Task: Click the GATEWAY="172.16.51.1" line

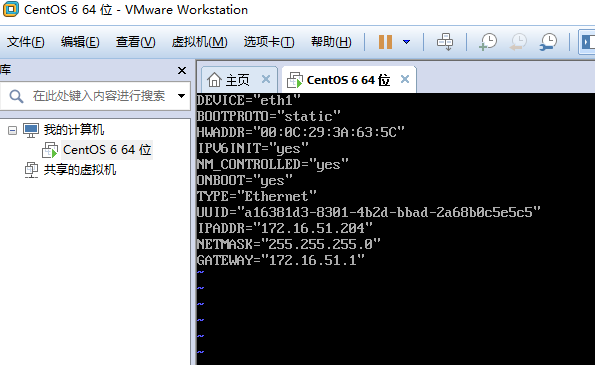Action: 280,260
